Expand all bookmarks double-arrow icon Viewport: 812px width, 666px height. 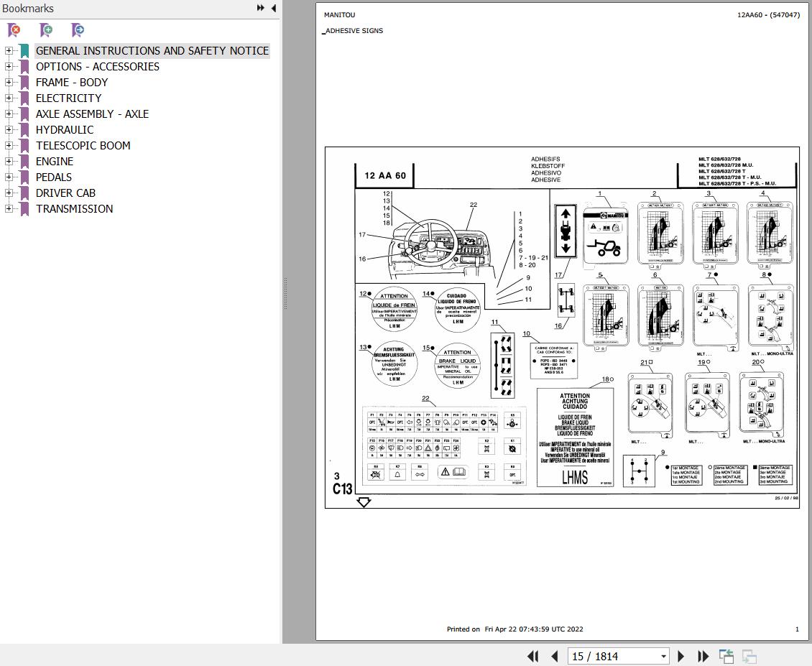[260, 8]
